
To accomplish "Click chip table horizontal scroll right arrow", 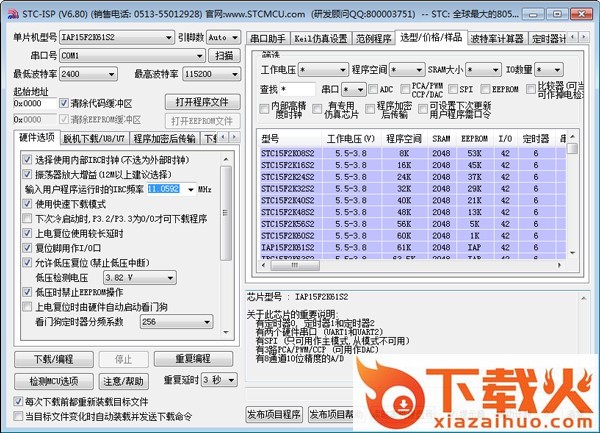I will (560, 265).
